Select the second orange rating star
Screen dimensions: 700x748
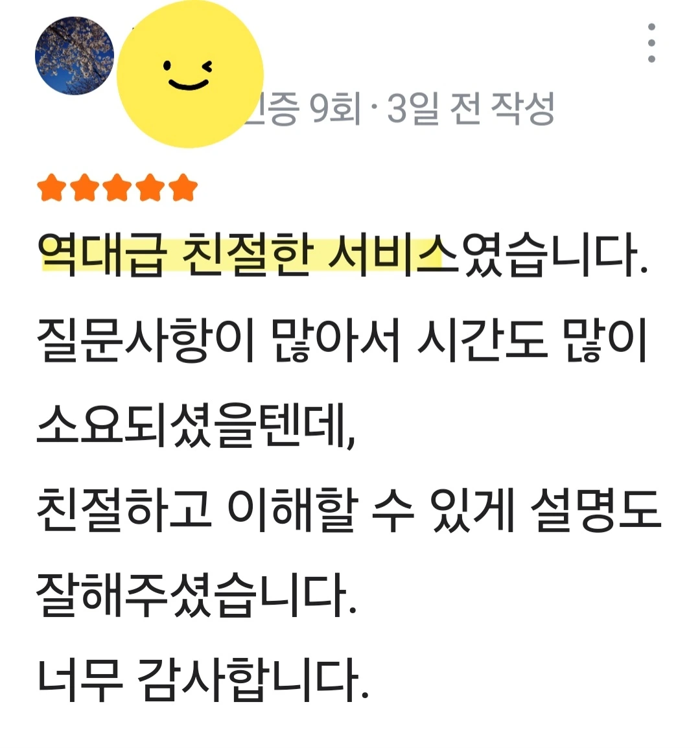(x=84, y=188)
